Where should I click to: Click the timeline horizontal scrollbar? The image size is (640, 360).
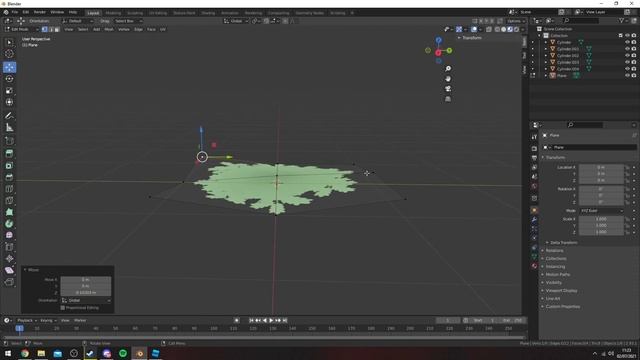pos(264,338)
